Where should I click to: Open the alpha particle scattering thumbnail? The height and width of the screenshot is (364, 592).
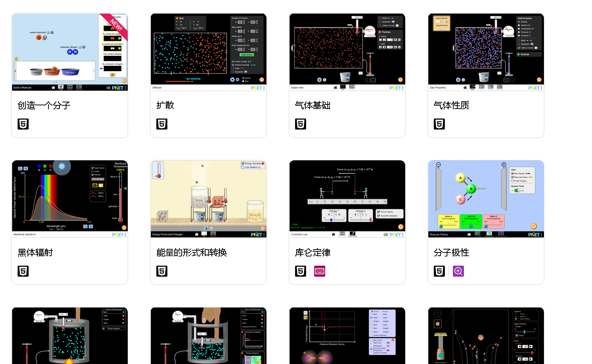(486, 336)
